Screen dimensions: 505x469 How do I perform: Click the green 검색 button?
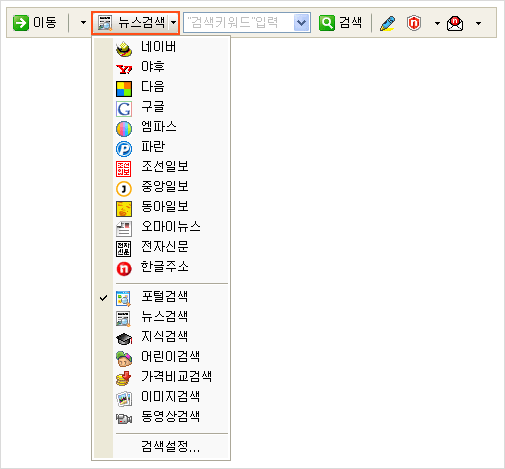[x=340, y=23]
